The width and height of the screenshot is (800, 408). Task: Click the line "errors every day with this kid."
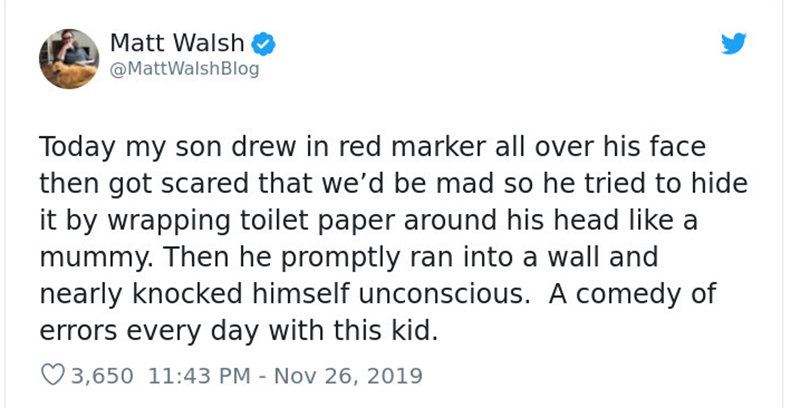tap(239, 332)
